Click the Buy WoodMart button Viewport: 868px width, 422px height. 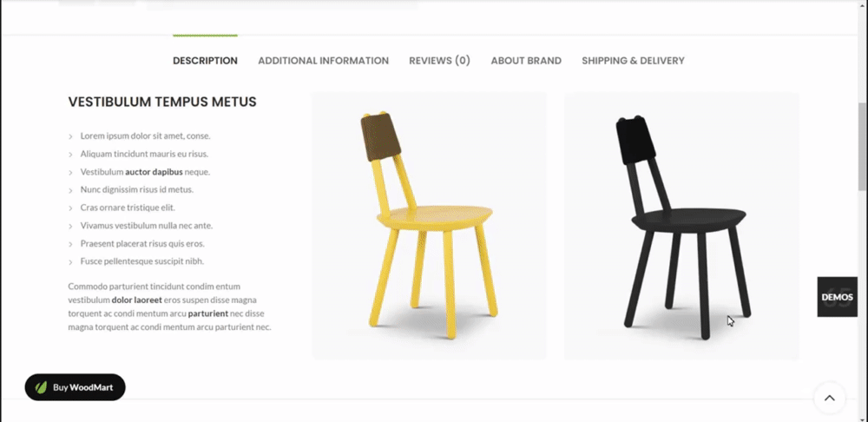(x=76, y=387)
